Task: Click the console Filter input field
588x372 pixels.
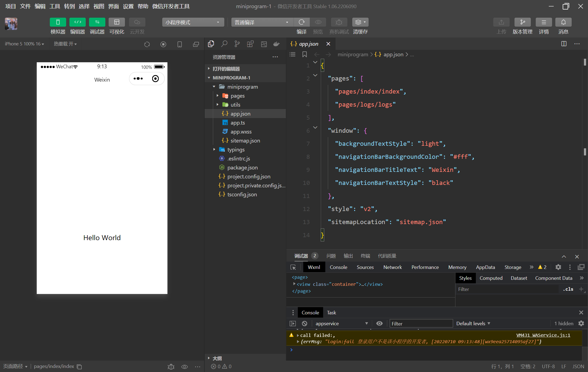Action: tap(421, 324)
